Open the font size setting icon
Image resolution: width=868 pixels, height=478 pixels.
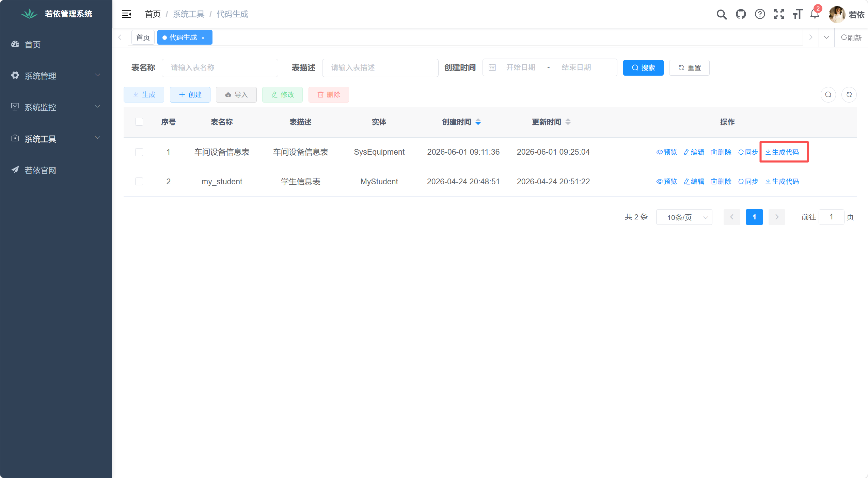[798, 14]
